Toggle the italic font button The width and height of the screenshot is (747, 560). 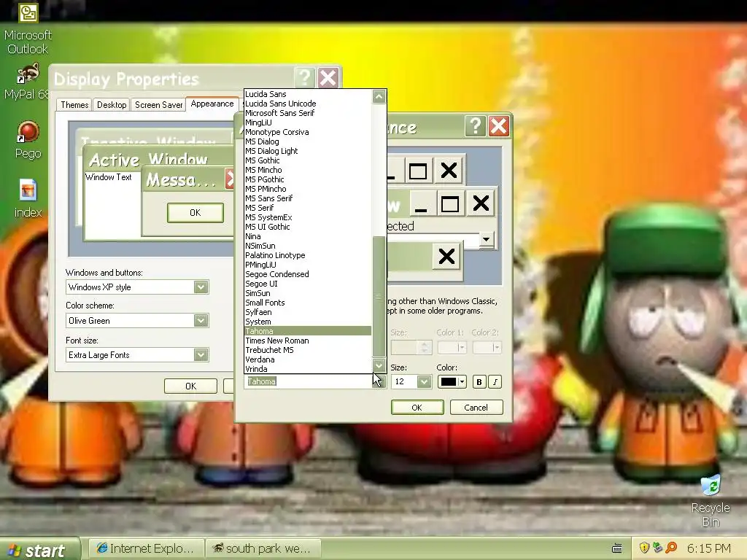click(495, 382)
